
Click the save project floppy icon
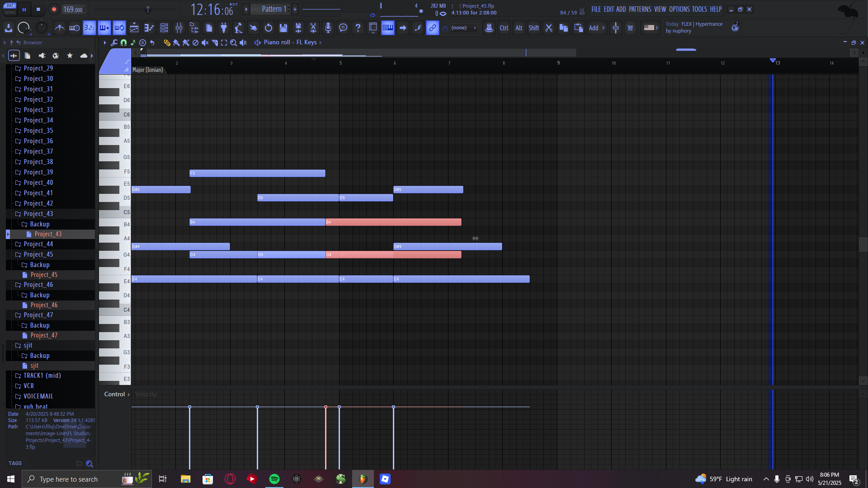point(283,28)
